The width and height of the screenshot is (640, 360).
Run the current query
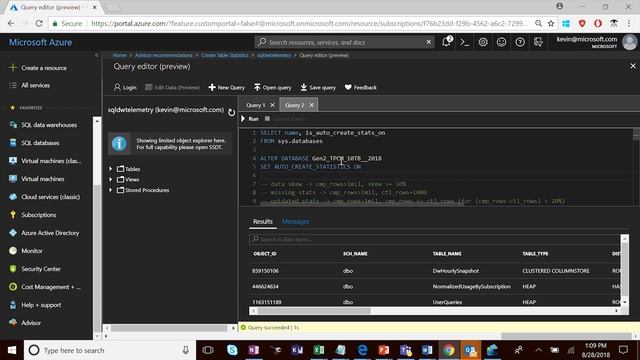pos(250,119)
